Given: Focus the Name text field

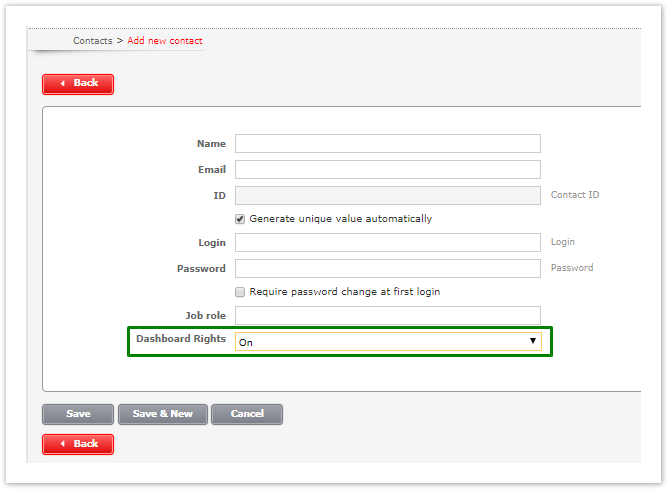Looking at the screenshot, I should 388,144.
